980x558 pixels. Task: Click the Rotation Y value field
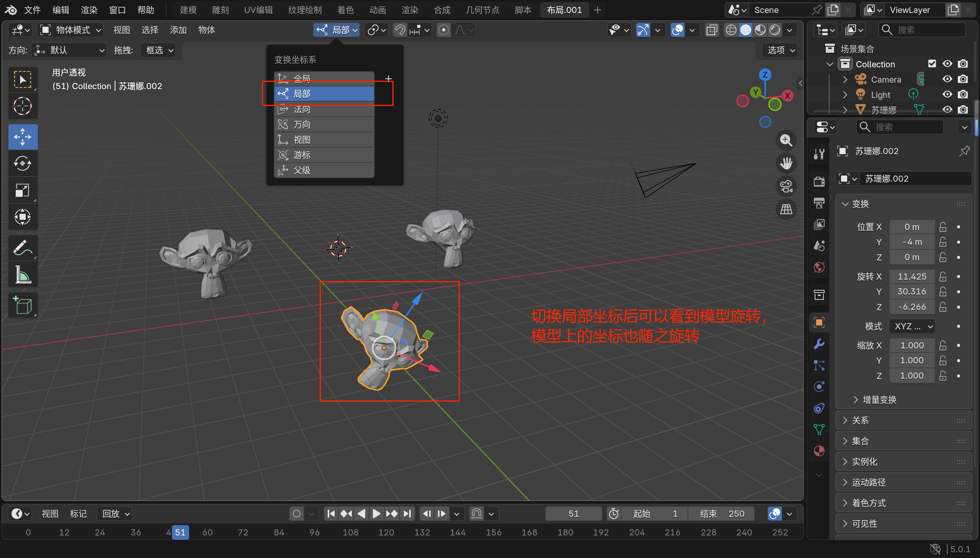[x=911, y=292]
